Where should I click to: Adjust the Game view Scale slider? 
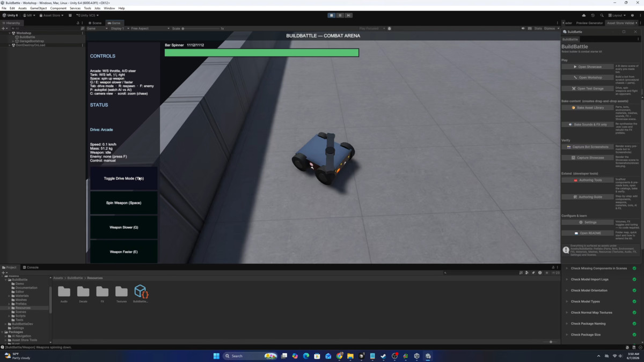click(201, 28)
